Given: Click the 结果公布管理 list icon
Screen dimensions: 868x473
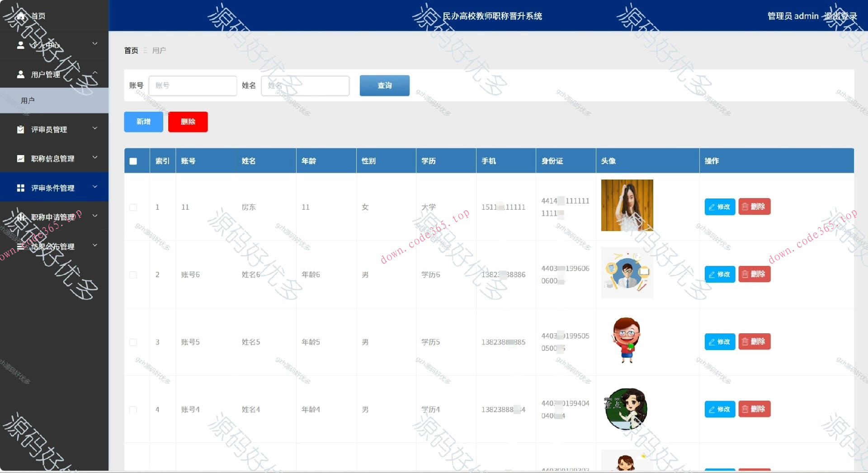Looking at the screenshot, I should click(20, 246).
